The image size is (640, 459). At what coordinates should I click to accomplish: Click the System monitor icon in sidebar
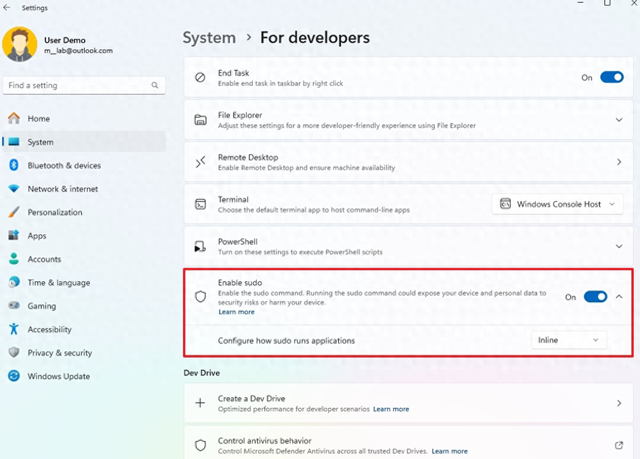coord(14,142)
